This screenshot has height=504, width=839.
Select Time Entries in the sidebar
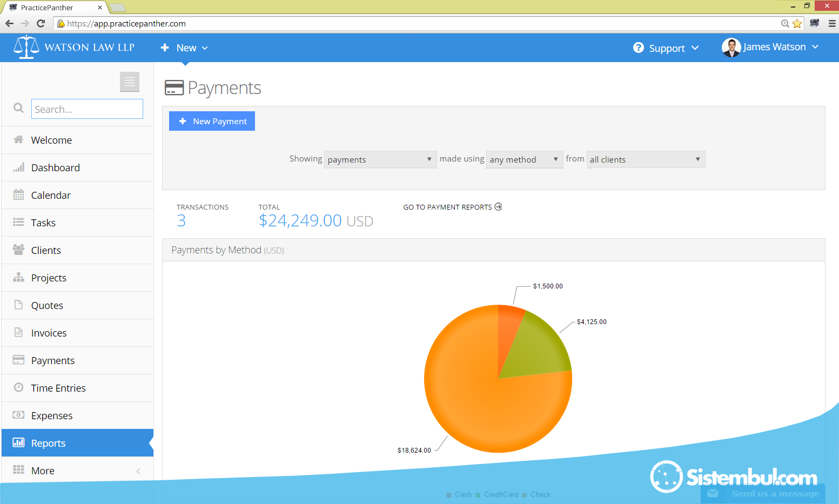(58, 388)
